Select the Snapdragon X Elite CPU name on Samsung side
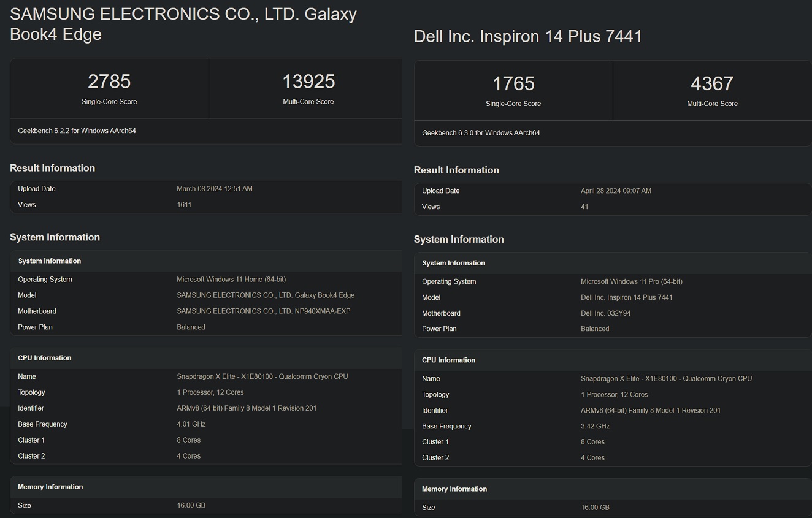 pyautogui.click(x=262, y=376)
